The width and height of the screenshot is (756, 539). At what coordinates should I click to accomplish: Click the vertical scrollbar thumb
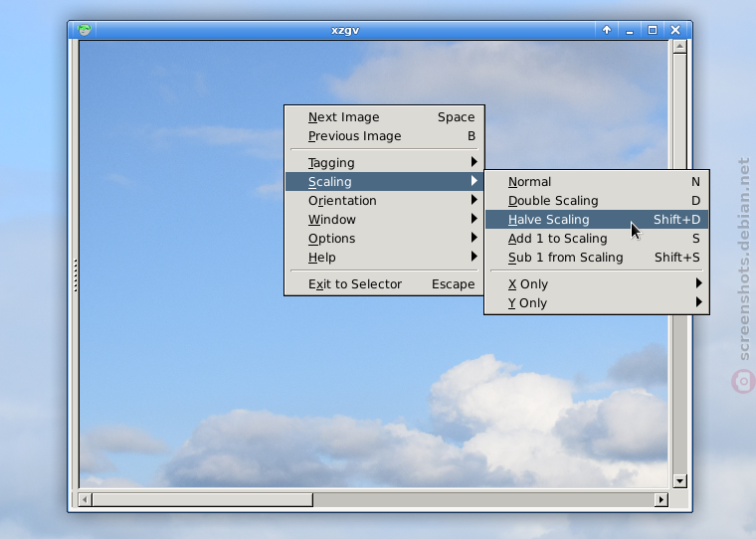click(679, 111)
